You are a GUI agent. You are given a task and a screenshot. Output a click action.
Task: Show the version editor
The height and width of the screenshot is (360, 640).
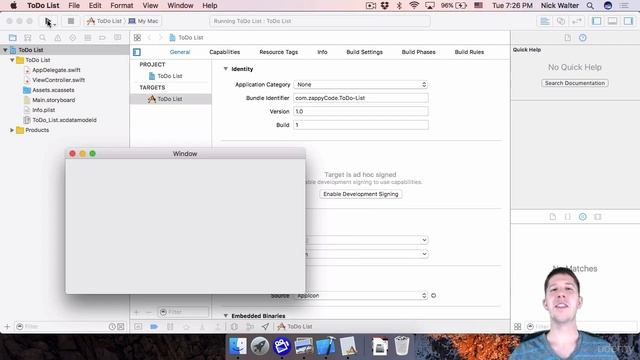(577, 21)
